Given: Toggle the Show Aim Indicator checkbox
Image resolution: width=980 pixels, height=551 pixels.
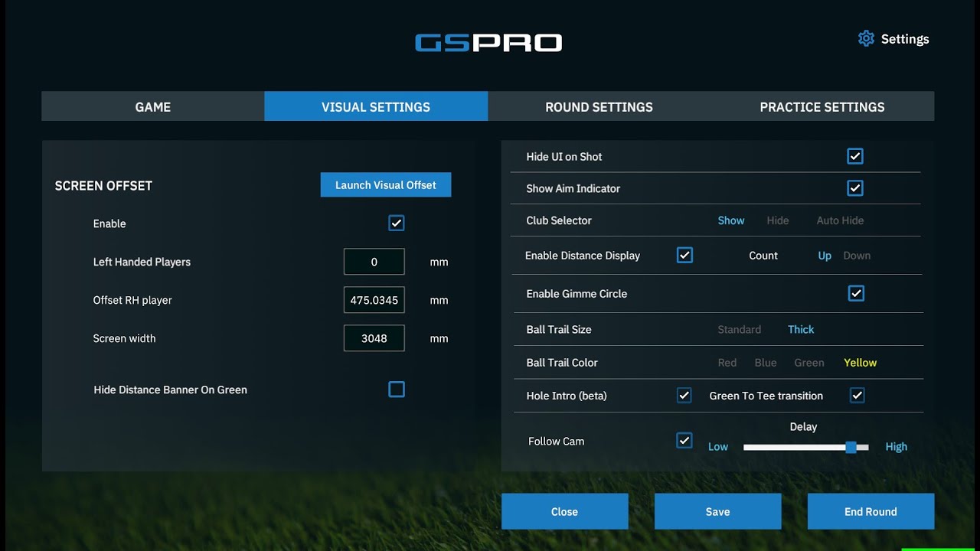Looking at the screenshot, I should tap(855, 188).
